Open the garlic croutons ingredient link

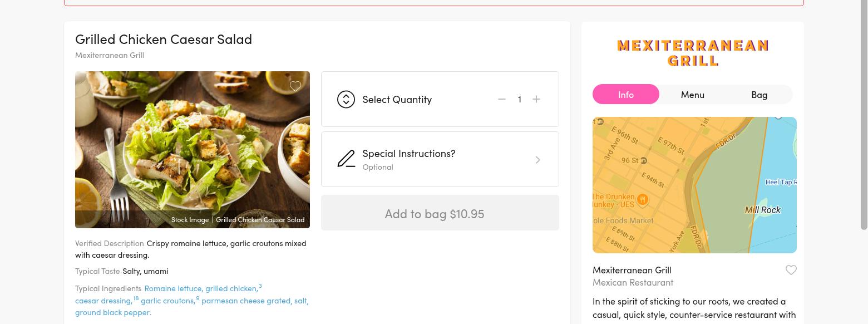tap(167, 301)
